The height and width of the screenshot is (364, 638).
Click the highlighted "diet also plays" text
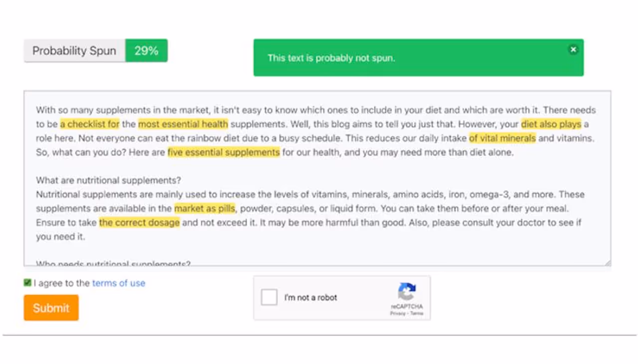551,124
